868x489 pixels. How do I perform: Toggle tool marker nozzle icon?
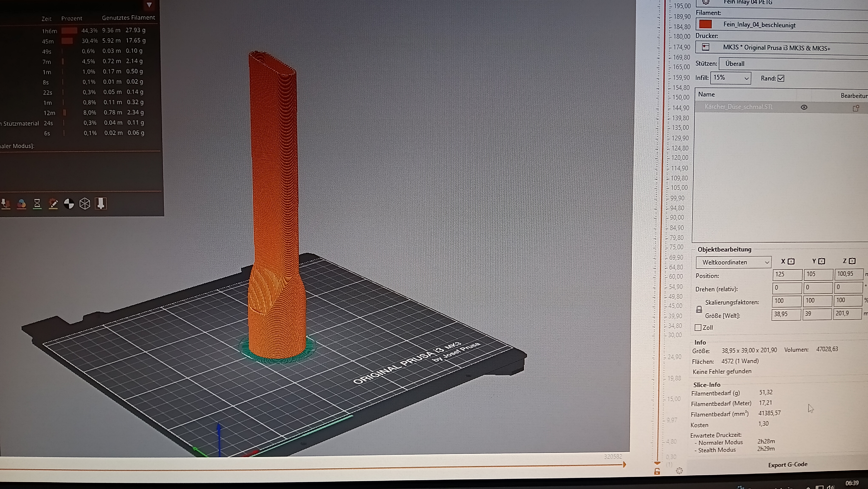point(101,204)
